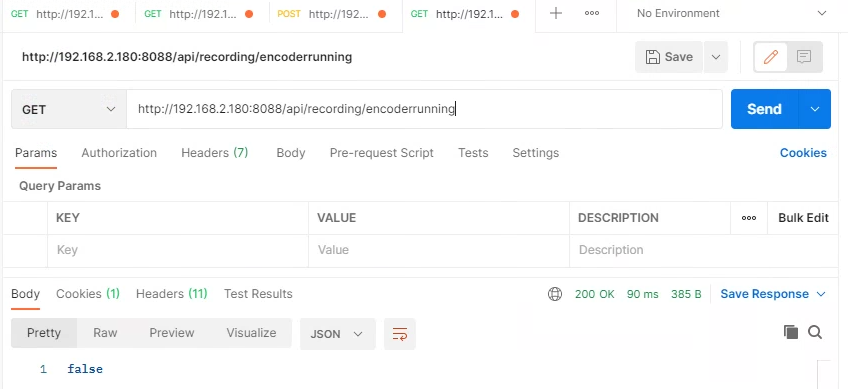The width and height of the screenshot is (848, 389).
Task: Click the query param Key input field
Action: tap(178, 250)
